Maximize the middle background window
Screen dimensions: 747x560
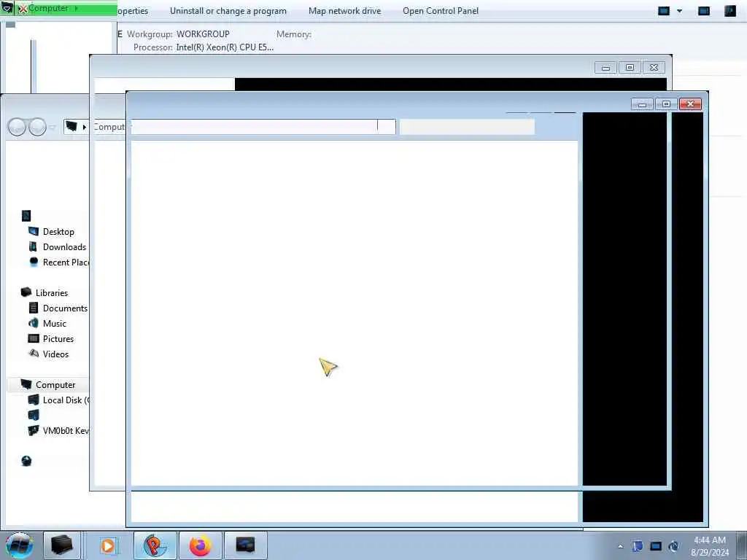tap(630, 68)
